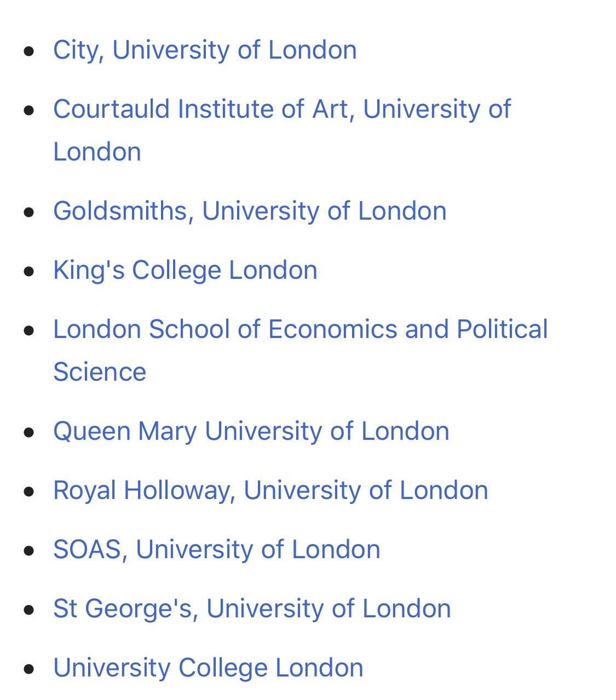
Task: Click the word "Goldsmiths" in the list
Action: point(120,211)
